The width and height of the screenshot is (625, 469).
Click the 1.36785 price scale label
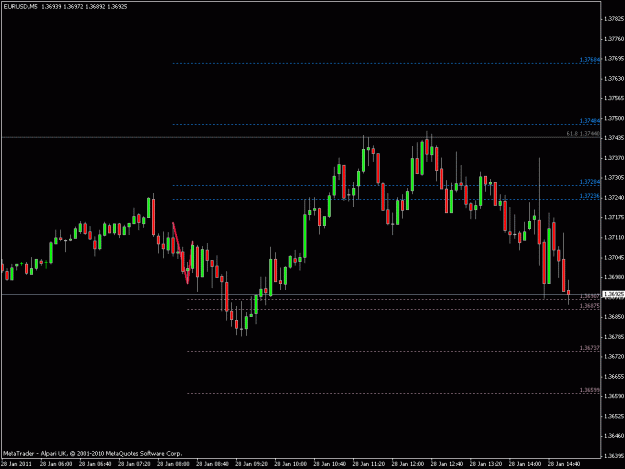[614, 337]
